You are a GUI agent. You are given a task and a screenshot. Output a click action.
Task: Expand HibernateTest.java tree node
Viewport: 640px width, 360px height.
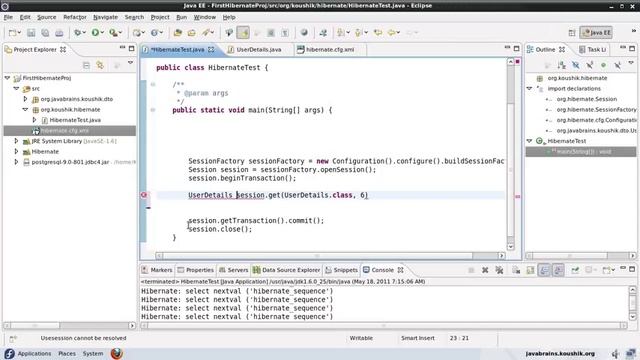coord(34,120)
